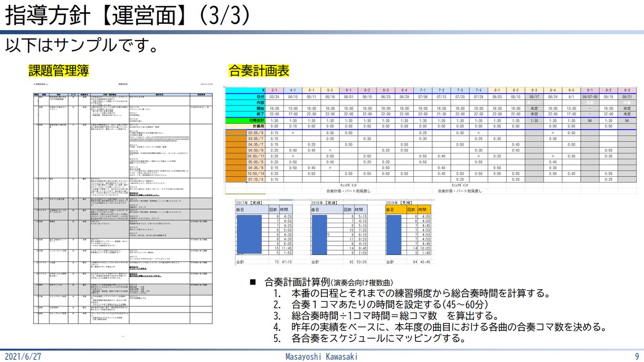Select column header 3-1 in the ensemble plan table
644x362 pixels.
(274, 90)
